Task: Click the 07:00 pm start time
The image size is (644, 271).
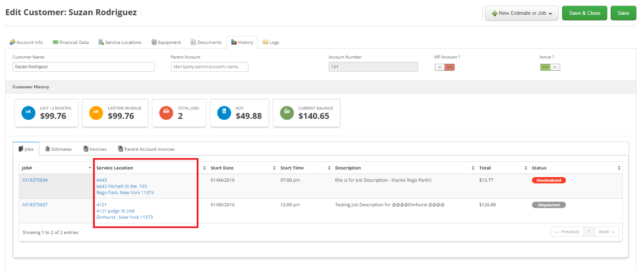Action: (x=290, y=180)
